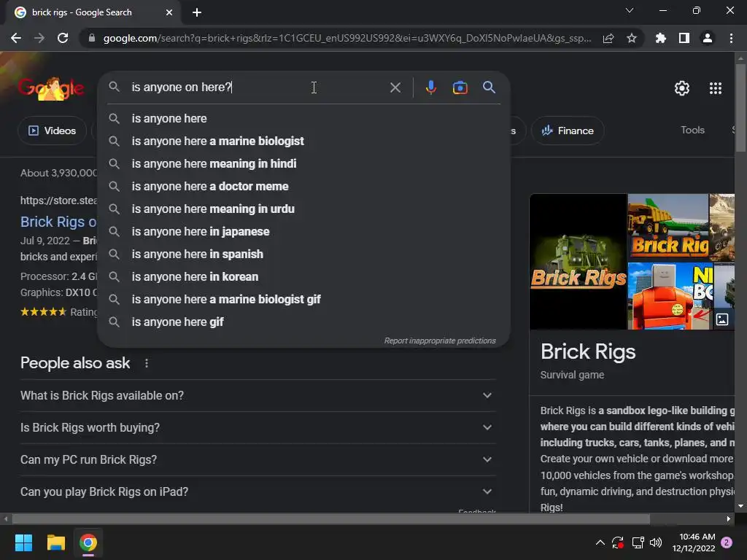Open the network icon in tray
This screenshot has height=560, width=747.
pyautogui.click(x=638, y=542)
